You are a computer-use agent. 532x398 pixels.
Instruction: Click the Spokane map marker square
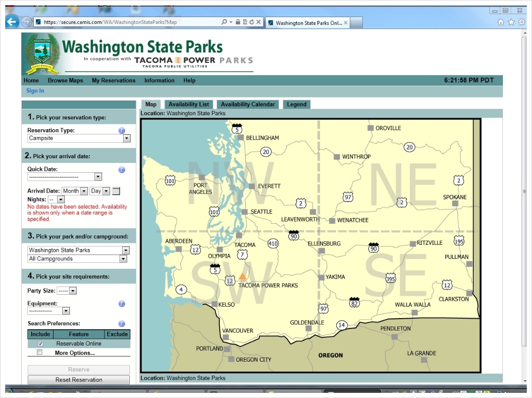(x=455, y=203)
